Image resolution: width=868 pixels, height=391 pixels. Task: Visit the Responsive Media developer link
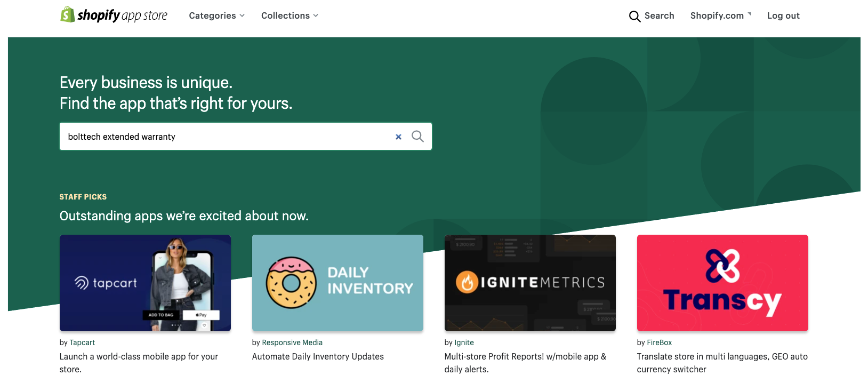292,342
